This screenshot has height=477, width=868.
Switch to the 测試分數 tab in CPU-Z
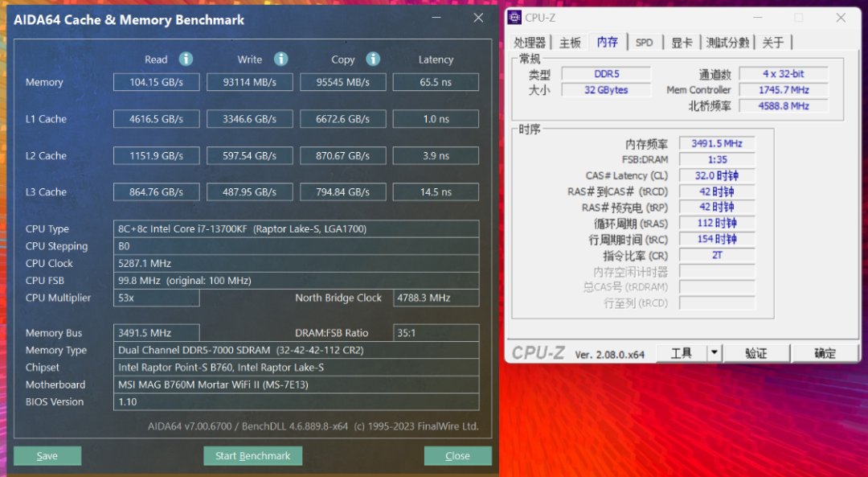point(727,42)
